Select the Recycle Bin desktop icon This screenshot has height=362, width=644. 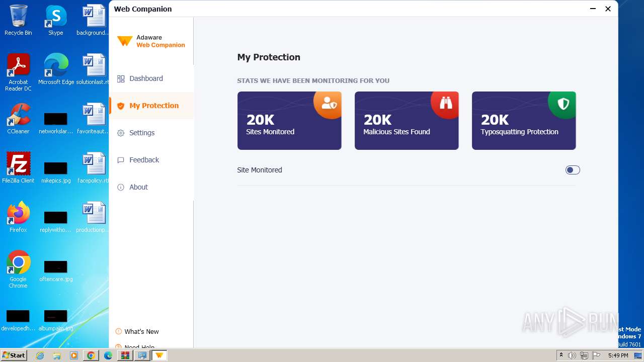tap(18, 20)
